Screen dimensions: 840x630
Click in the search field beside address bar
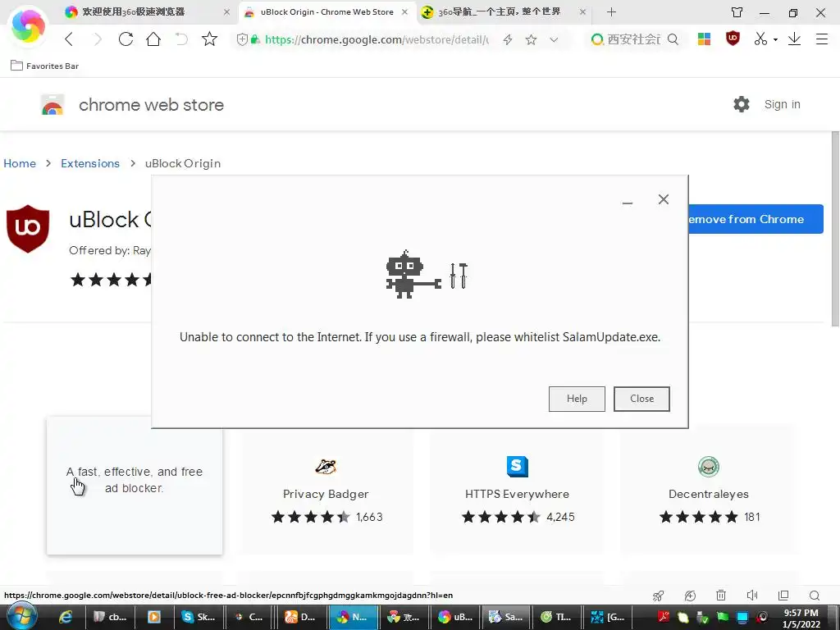633,39
